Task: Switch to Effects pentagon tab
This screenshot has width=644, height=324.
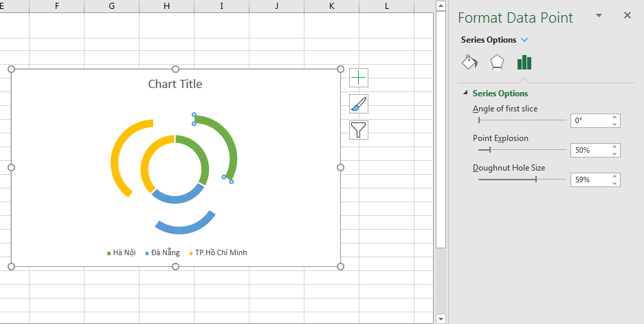Action: tap(496, 63)
